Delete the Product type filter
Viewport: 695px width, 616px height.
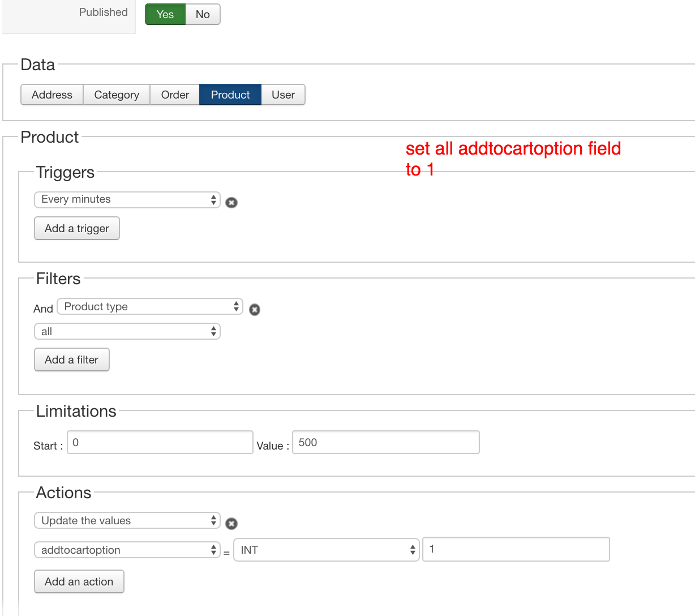point(255,310)
